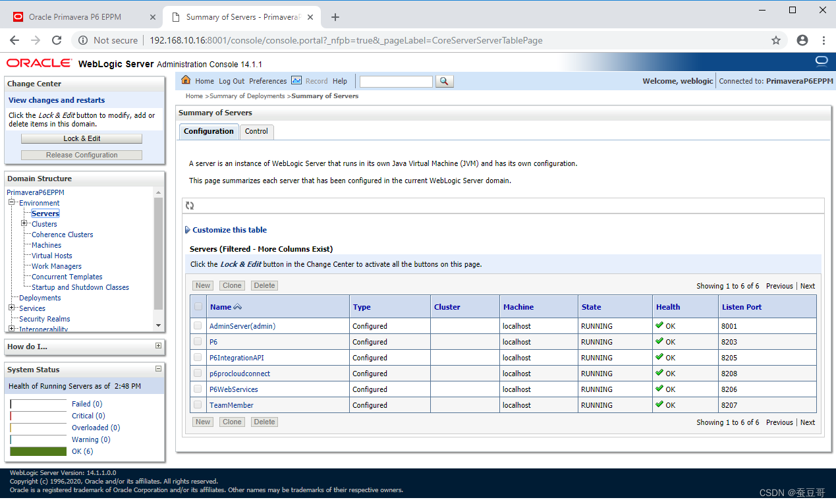Check the TeamMember row checkbox
This screenshot has height=504, width=836.
(198, 405)
